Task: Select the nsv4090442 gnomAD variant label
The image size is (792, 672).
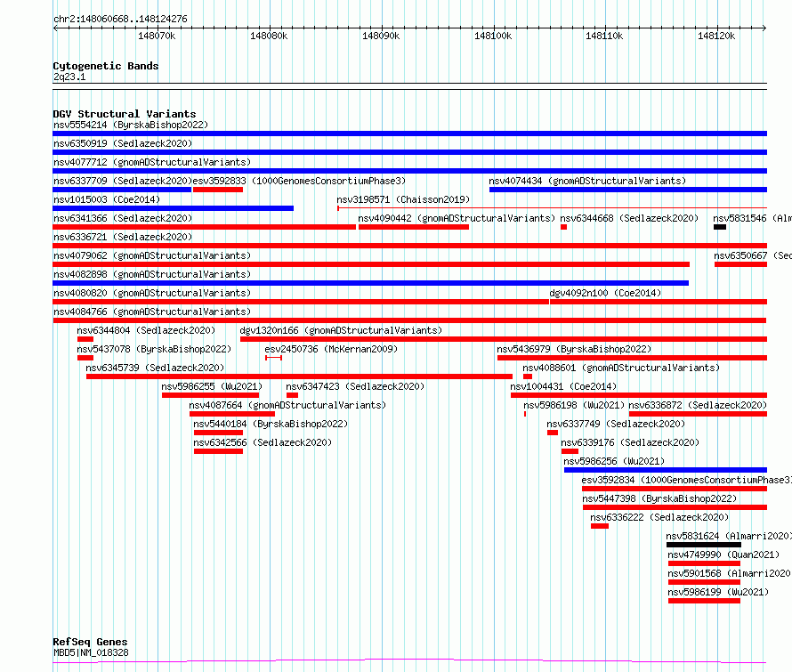Action: point(457,218)
